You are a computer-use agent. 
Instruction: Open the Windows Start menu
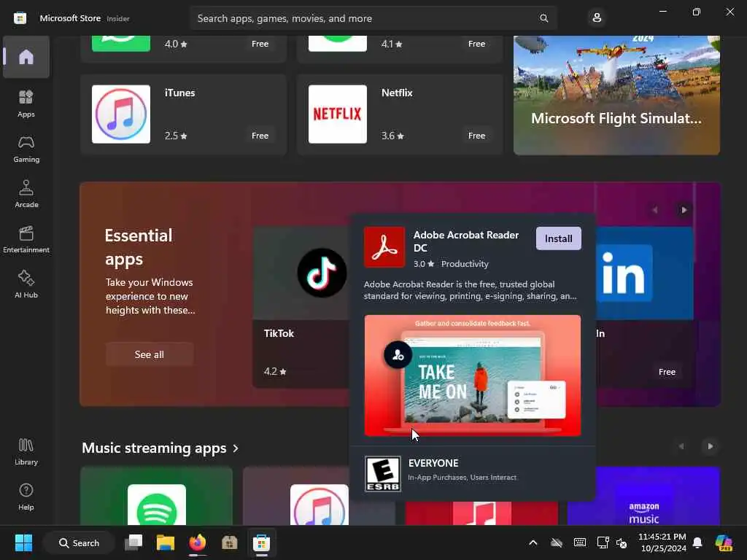[23, 542]
